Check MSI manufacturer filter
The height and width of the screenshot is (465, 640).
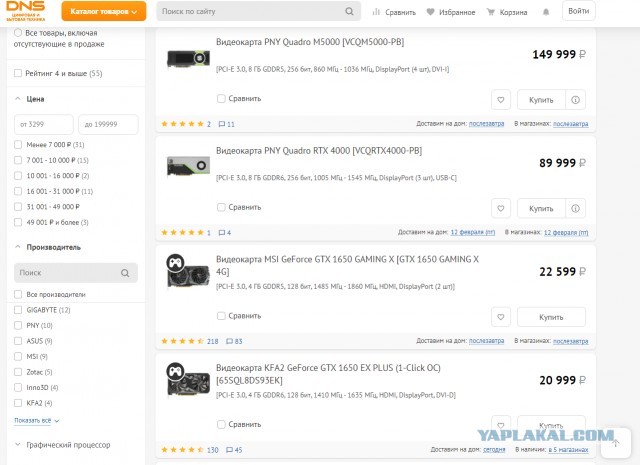(18, 356)
